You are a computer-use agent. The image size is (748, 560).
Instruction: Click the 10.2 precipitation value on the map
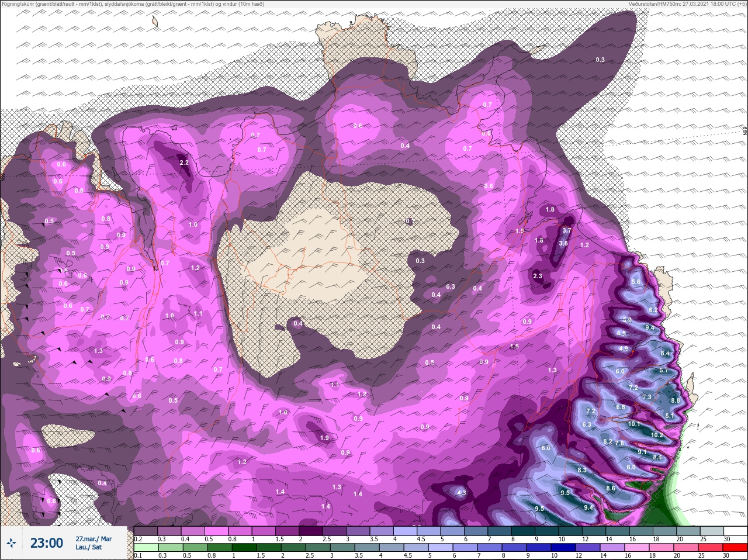coord(657,435)
